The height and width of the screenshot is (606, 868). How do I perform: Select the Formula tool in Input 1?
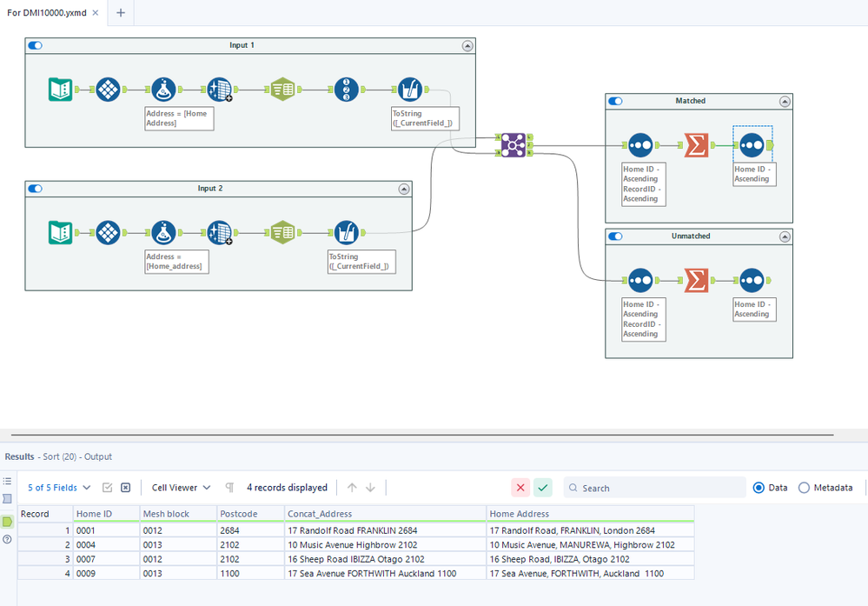click(x=163, y=90)
